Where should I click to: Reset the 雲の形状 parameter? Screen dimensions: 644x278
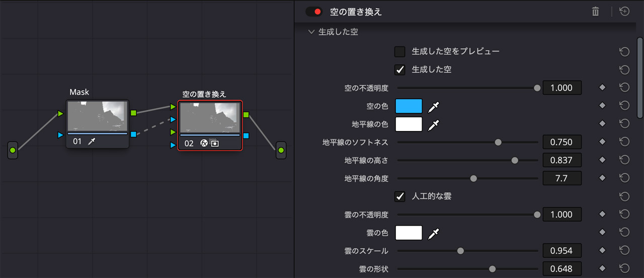[x=624, y=269]
